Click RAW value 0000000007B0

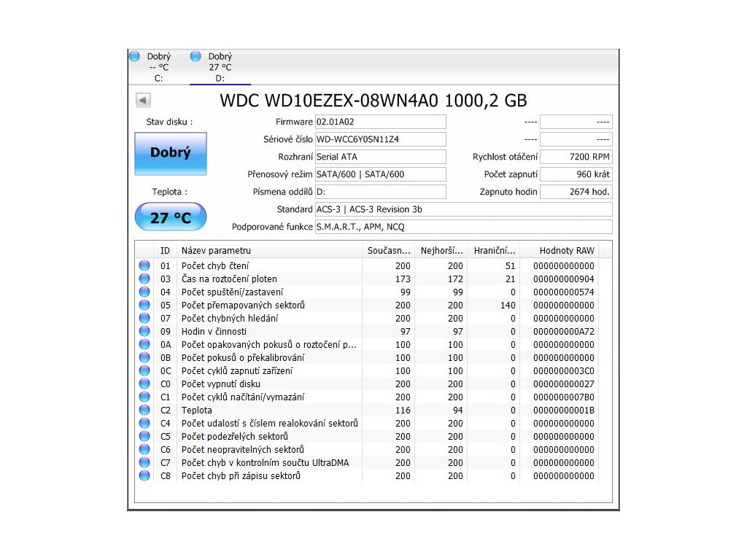pyautogui.click(x=564, y=397)
